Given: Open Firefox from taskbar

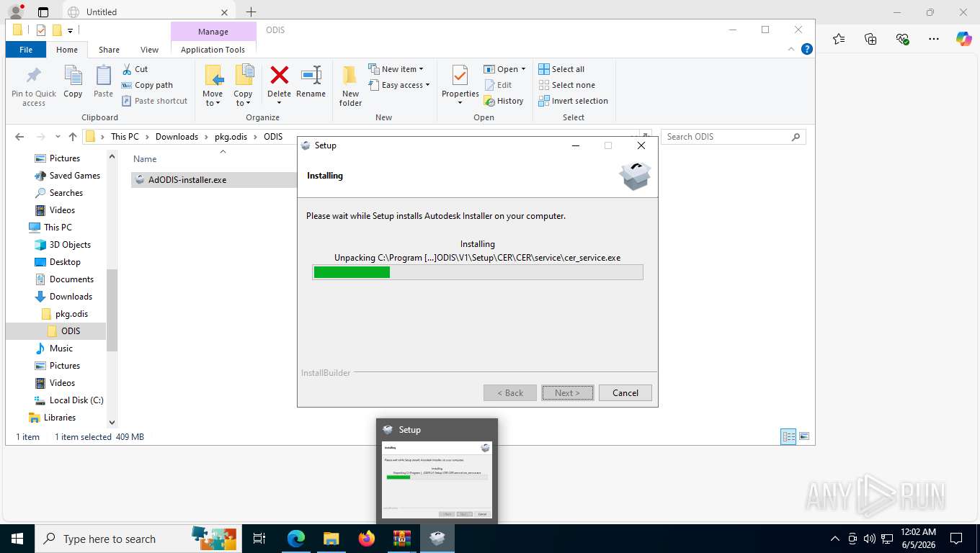Looking at the screenshot, I should (367, 539).
